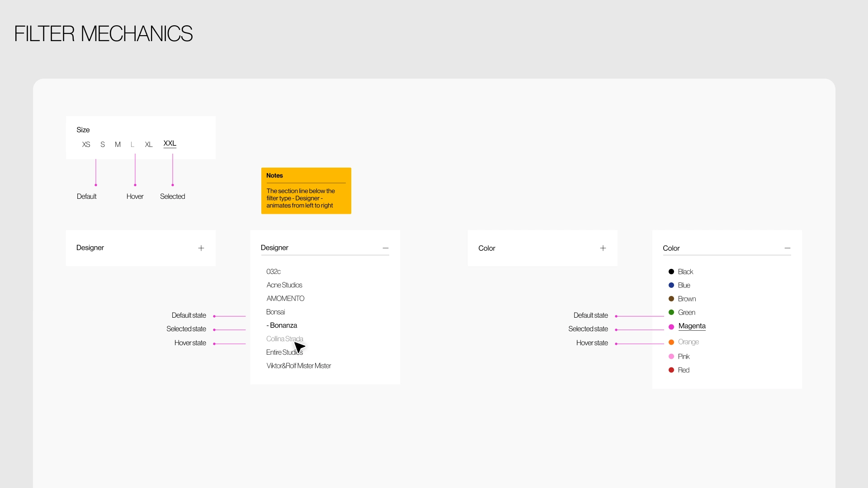This screenshot has width=868, height=488.
Task: Collapse the open Color filter section
Action: (788, 249)
